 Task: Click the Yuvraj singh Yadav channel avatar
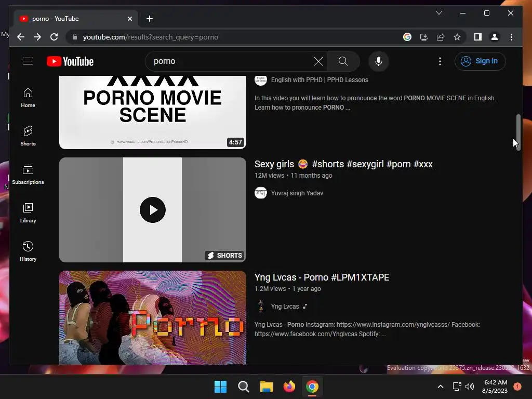[261, 193]
